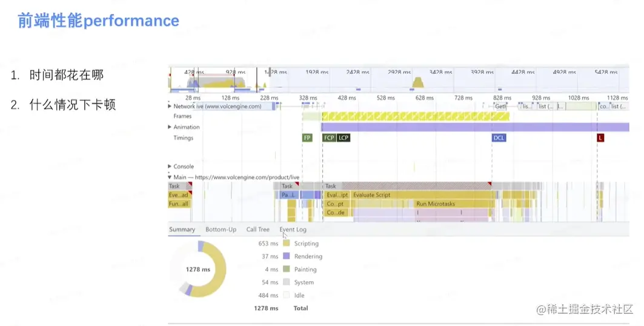Expand the Network track triangle

(170, 106)
